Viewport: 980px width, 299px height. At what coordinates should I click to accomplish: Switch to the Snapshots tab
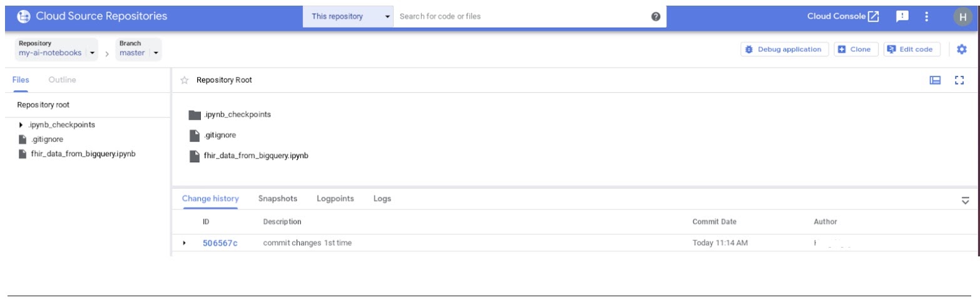277,199
